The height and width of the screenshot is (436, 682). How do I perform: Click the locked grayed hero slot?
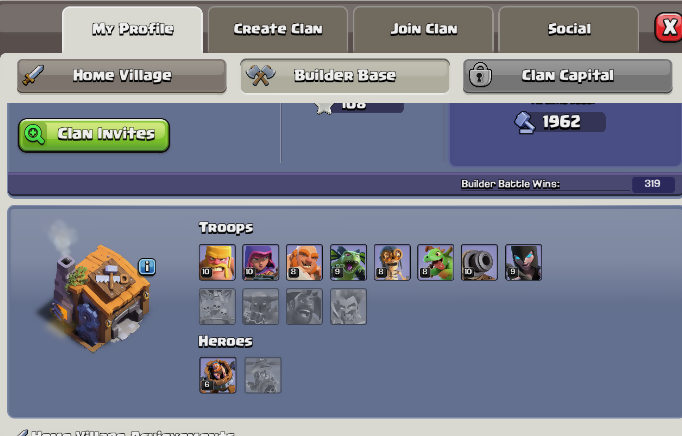pos(263,375)
